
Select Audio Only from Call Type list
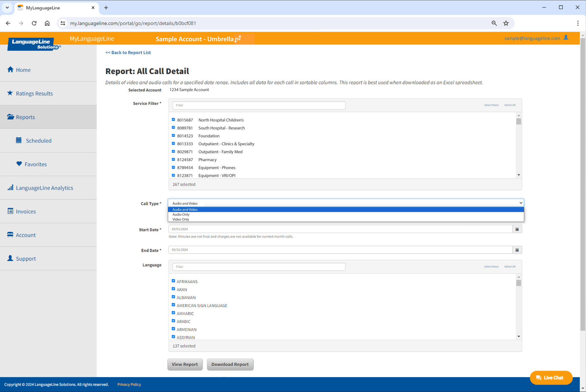point(181,215)
